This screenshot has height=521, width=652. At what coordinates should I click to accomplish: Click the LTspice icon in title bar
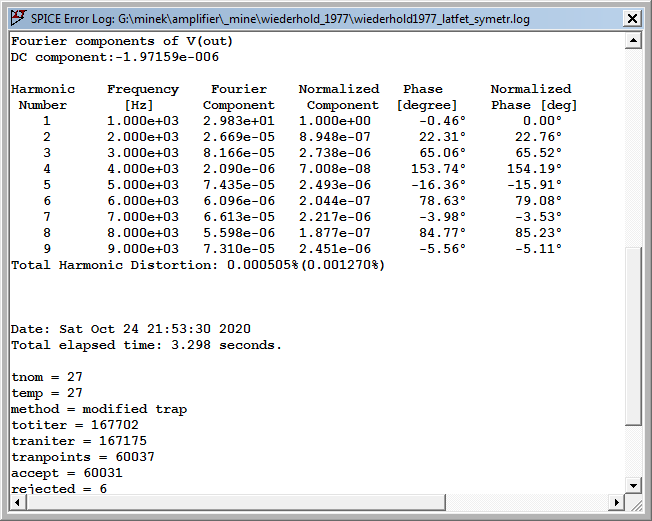click(x=18, y=18)
